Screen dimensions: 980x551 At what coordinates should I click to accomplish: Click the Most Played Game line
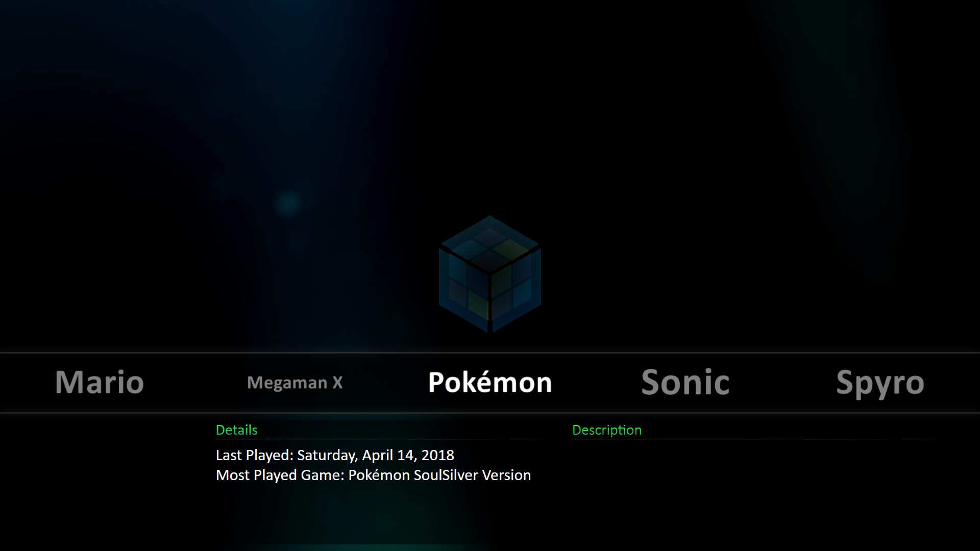coord(373,475)
